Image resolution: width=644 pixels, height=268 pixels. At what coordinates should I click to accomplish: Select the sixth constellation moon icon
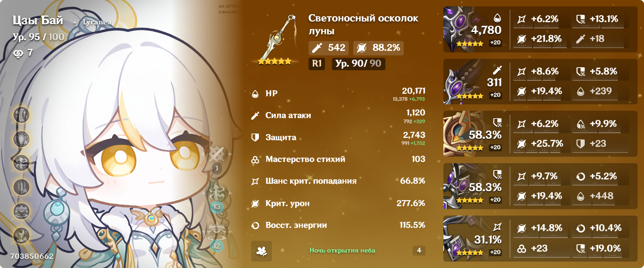21,235
